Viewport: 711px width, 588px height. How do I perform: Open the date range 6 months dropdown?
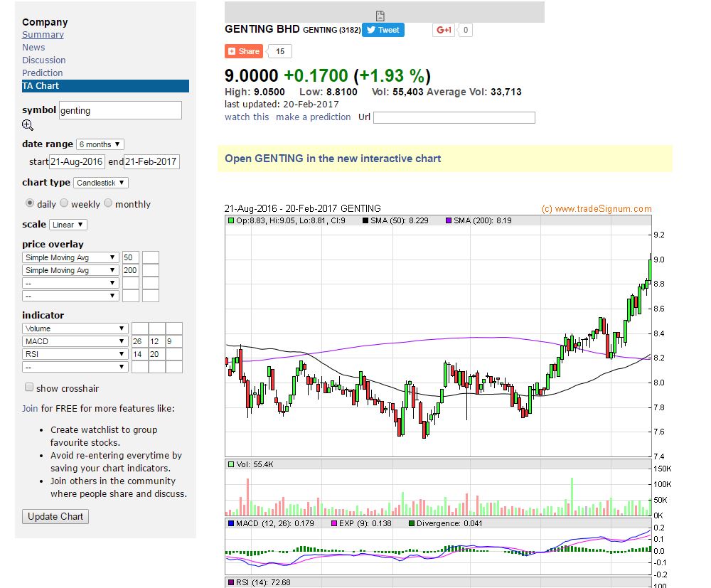[x=100, y=144]
